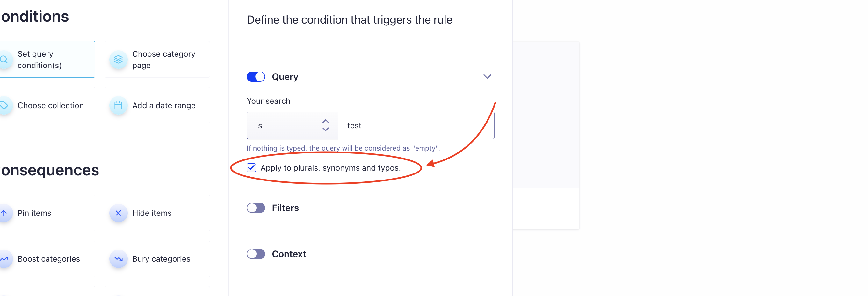This screenshot has height=296, width=868.
Task: Enable the Filters toggle
Action: pos(256,208)
